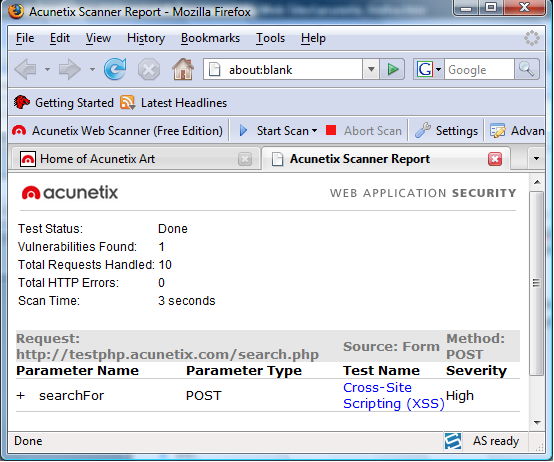Click the red Abort Scan icon

point(331,130)
